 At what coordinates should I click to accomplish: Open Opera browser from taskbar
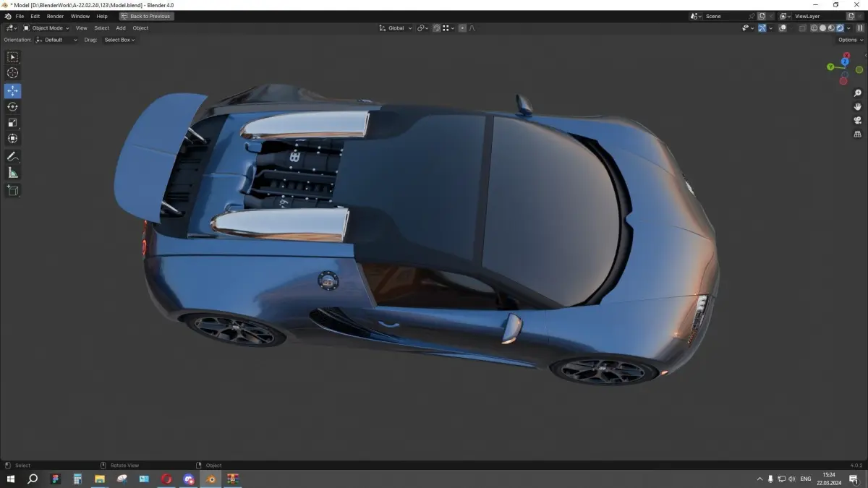pos(166,479)
